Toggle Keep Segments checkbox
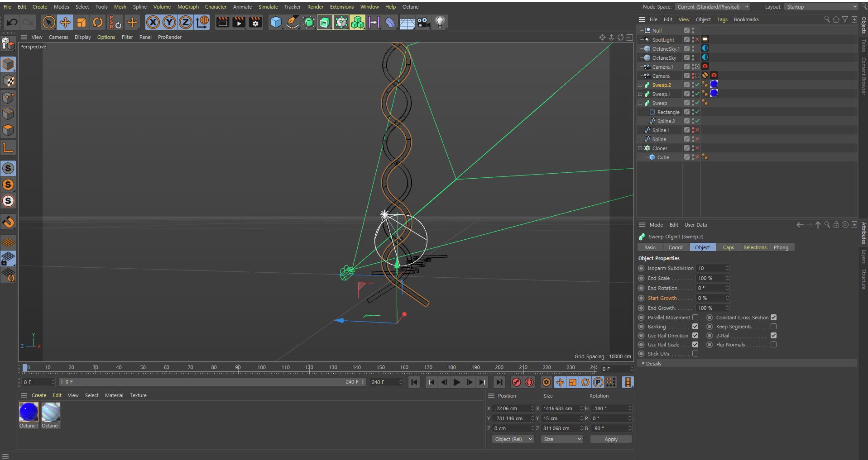 tap(773, 327)
